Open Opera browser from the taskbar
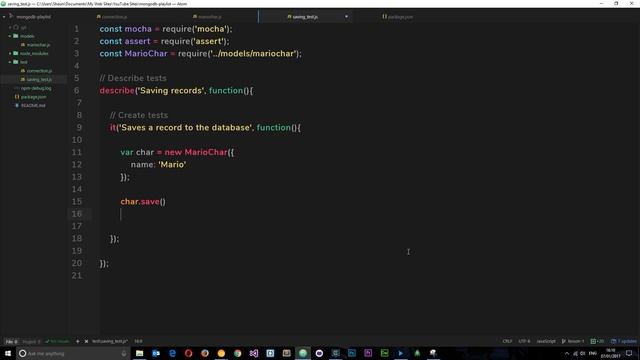 click(189, 353)
